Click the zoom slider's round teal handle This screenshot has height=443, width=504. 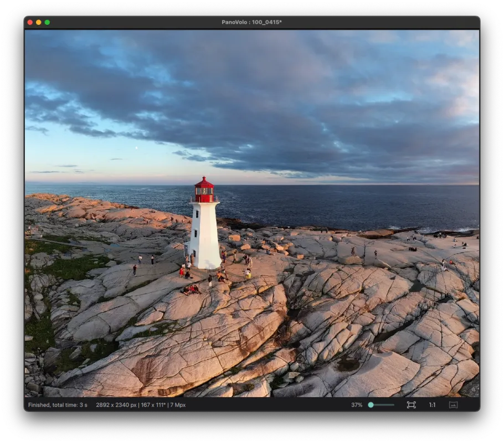pos(371,405)
